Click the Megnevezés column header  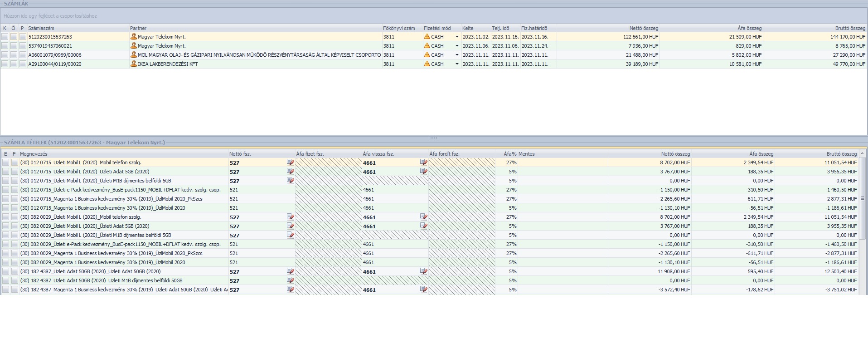tap(34, 154)
